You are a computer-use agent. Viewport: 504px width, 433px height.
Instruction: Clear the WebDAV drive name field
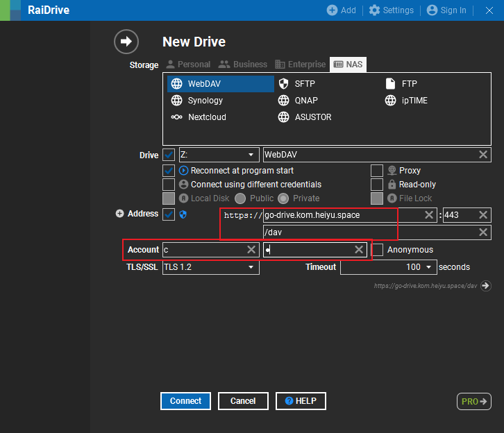click(482, 155)
